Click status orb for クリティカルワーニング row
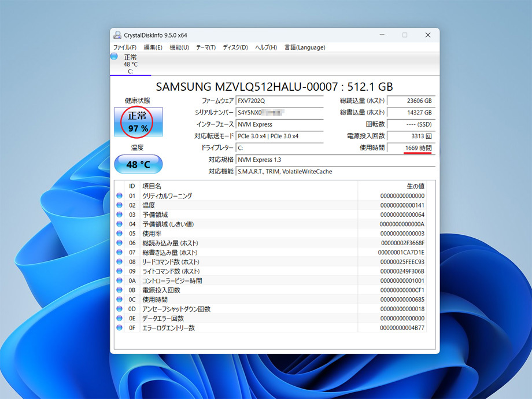The image size is (532, 399). tap(120, 196)
